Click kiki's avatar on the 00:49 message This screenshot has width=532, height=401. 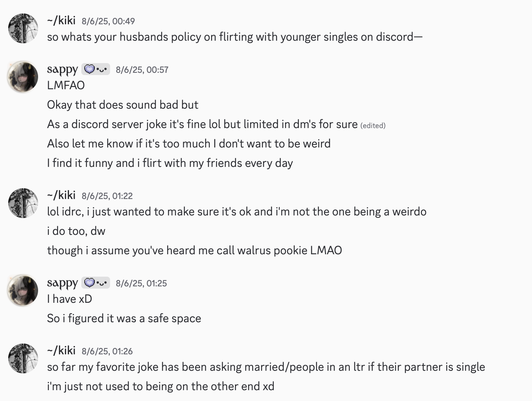[23, 28]
